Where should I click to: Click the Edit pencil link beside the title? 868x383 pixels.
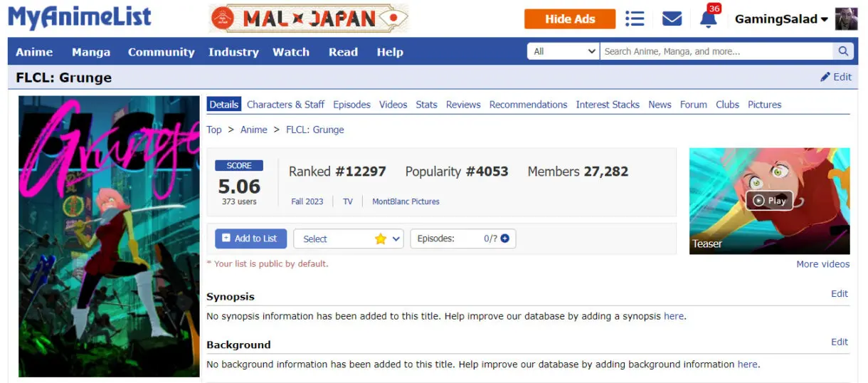[x=836, y=77]
